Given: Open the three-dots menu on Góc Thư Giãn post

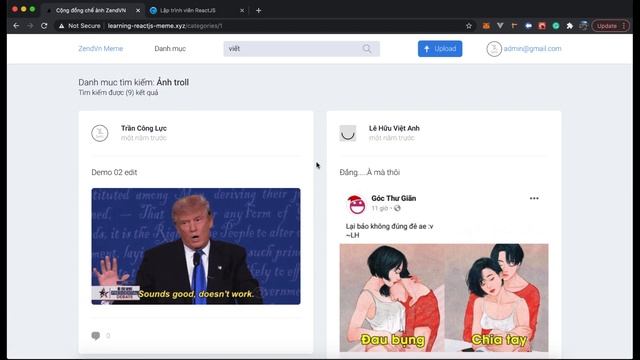Looking at the screenshot, I should click(534, 198).
